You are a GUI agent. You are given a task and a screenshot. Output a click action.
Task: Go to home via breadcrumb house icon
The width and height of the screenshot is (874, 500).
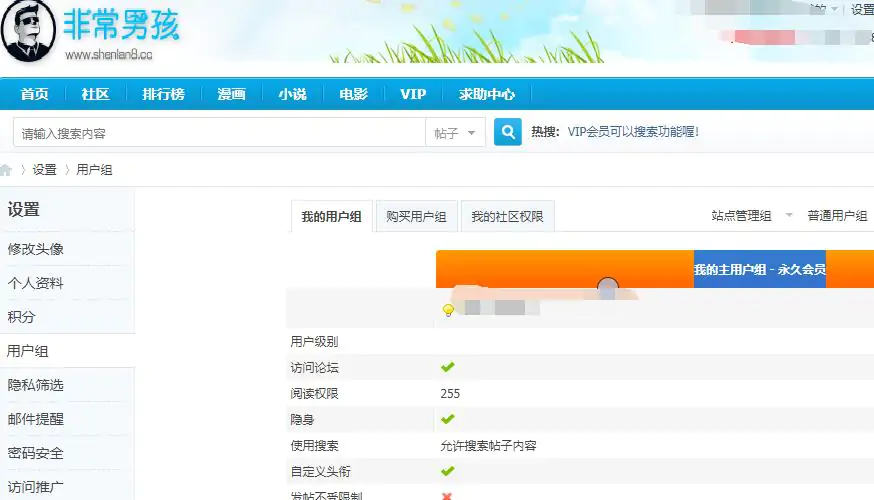click(6, 170)
